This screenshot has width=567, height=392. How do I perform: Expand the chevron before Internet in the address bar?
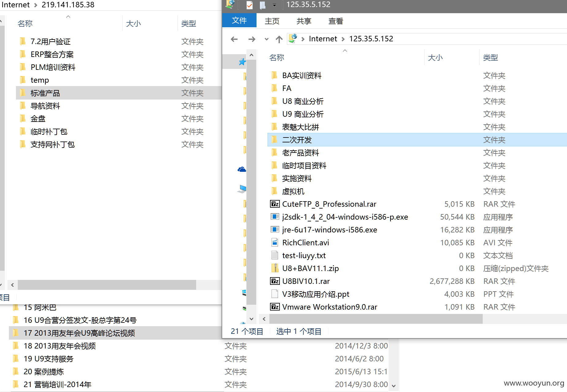[303, 39]
